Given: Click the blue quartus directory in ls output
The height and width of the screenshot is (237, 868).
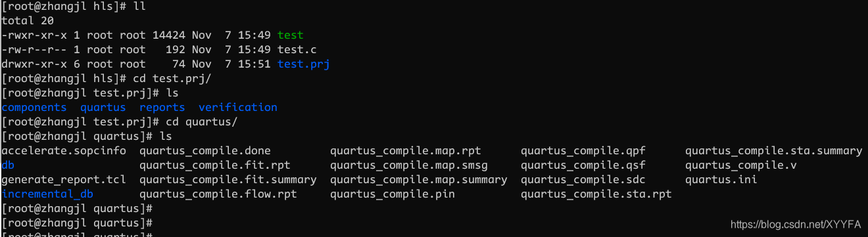Looking at the screenshot, I should point(103,107).
